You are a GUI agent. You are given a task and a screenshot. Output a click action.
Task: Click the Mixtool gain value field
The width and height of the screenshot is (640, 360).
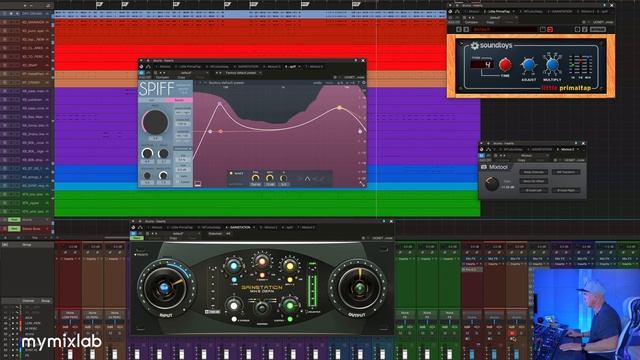507,187
